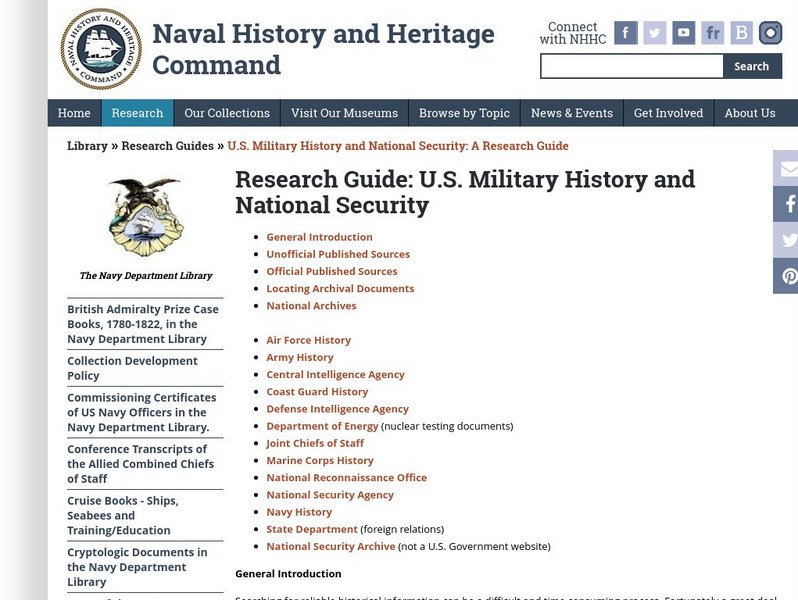The image size is (798, 600).
Task: Open Joint Chiefs of Staff link
Action: 315,443
